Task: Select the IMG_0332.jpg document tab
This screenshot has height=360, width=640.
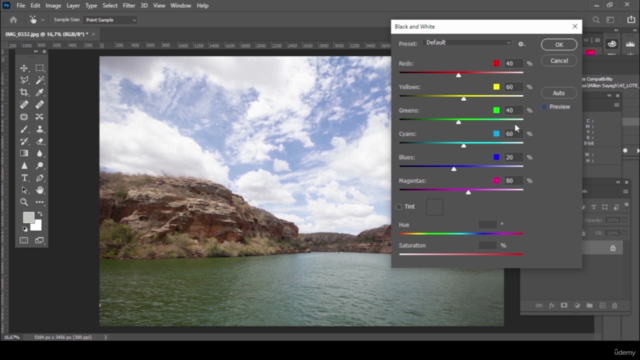Action: coord(47,34)
